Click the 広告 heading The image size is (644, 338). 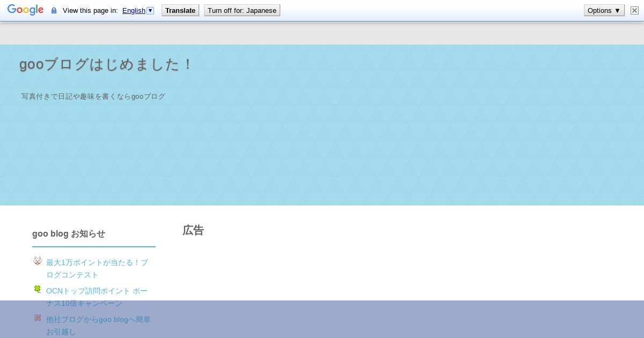click(x=193, y=230)
